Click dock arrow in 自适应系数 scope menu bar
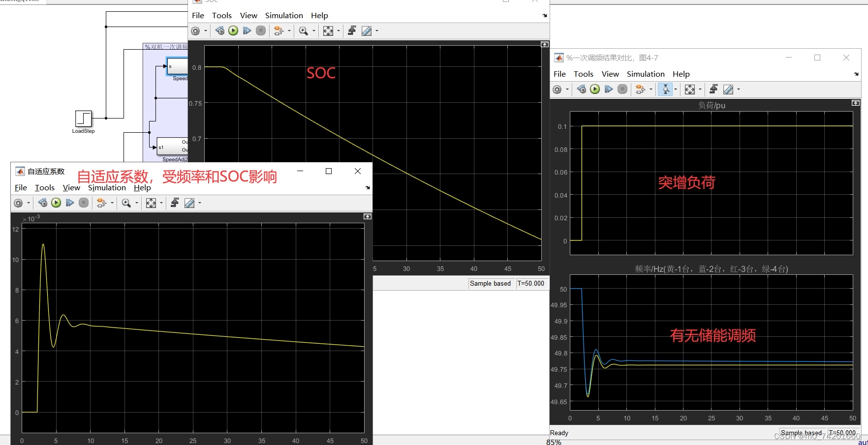Viewport: 868px width, 445px height. [368, 188]
